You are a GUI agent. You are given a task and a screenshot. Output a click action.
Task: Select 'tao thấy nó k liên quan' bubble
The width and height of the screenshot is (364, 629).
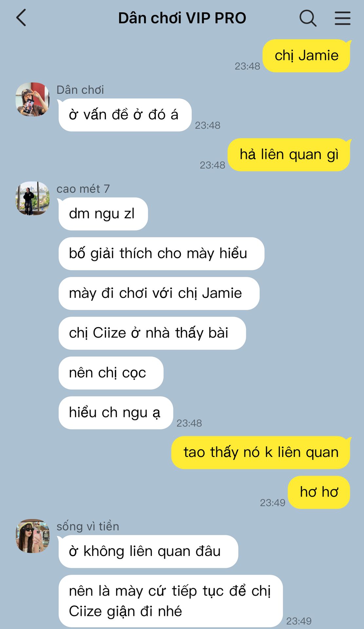[261, 452]
